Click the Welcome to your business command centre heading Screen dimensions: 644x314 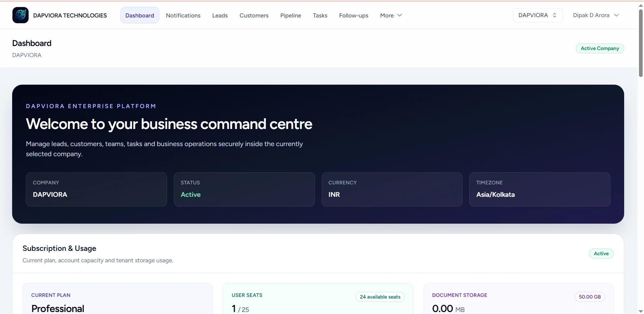click(x=169, y=124)
